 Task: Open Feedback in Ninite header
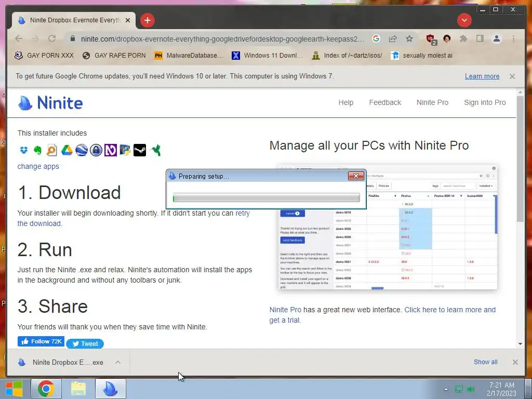point(385,102)
